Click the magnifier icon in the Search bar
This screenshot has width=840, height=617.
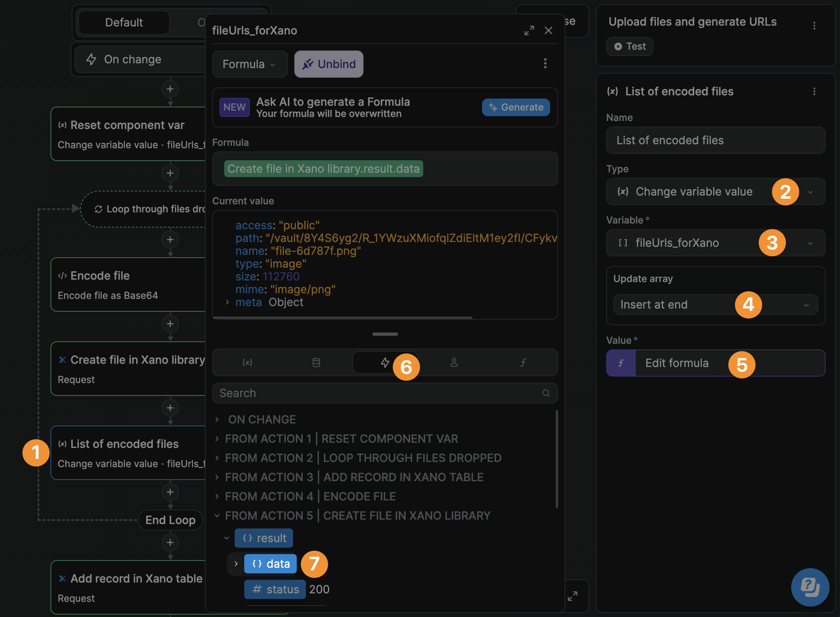[x=546, y=393]
